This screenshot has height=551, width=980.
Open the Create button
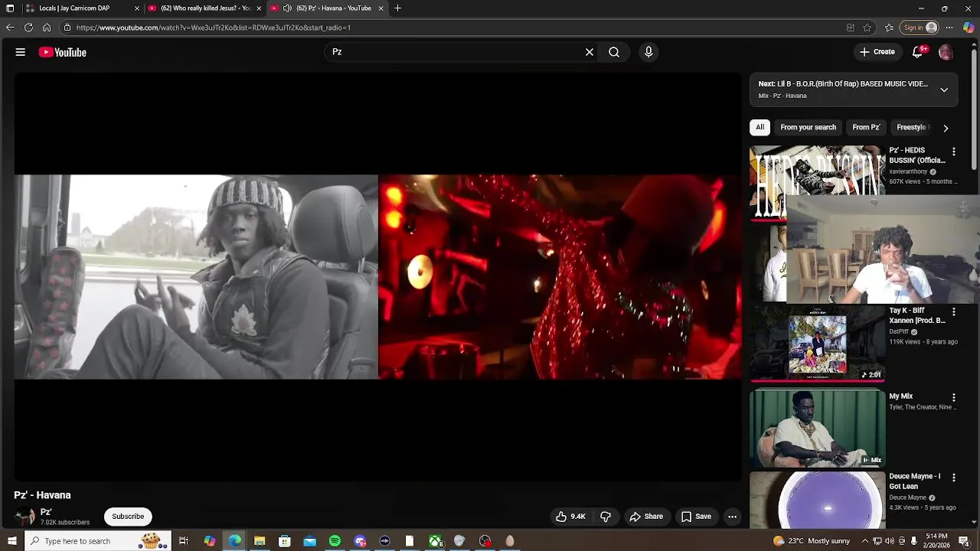pos(877,52)
